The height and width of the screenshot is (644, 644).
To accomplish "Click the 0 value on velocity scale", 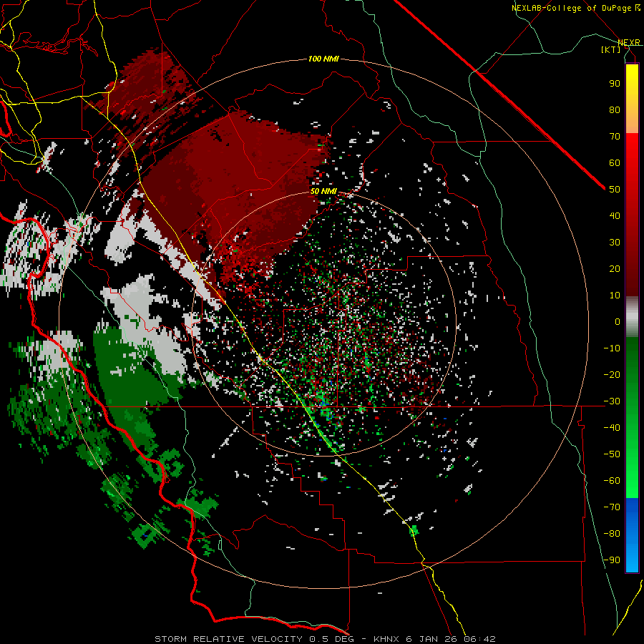I will (618, 322).
